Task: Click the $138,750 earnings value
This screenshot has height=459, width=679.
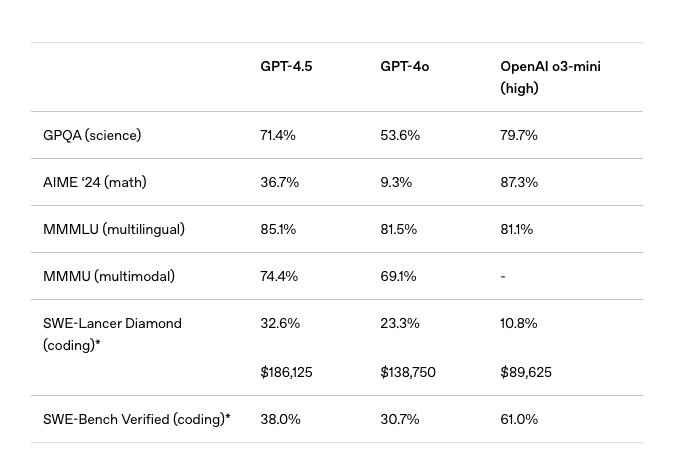Action: click(408, 372)
